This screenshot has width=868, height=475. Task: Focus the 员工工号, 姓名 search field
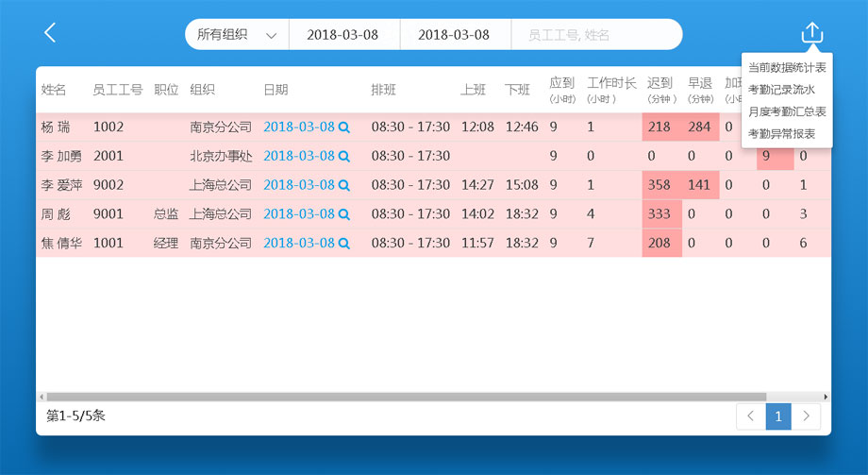(594, 35)
